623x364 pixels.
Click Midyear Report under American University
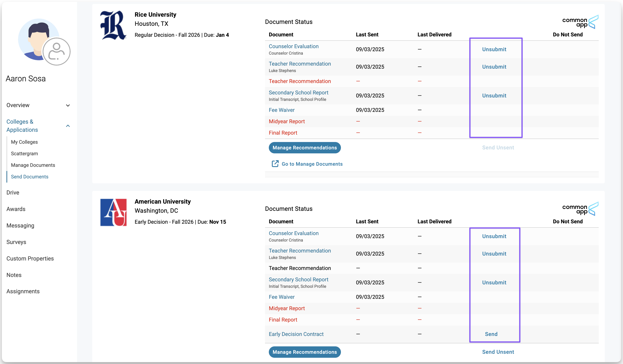[x=286, y=308]
